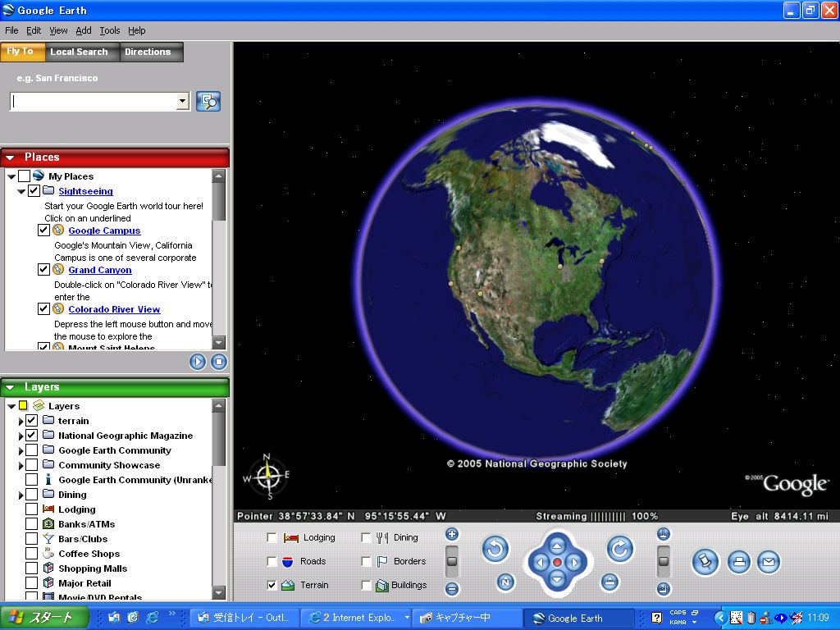
Task: Click the Google Campus placemark icon
Action: (x=58, y=231)
